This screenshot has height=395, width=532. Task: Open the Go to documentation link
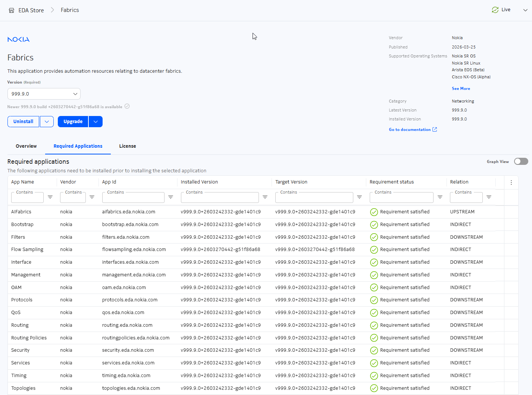click(410, 130)
